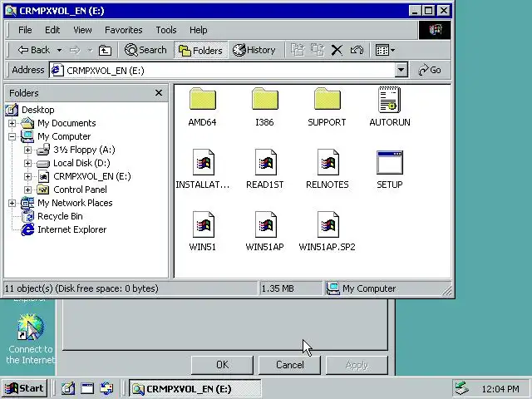Open the File menu

point(25,30)
